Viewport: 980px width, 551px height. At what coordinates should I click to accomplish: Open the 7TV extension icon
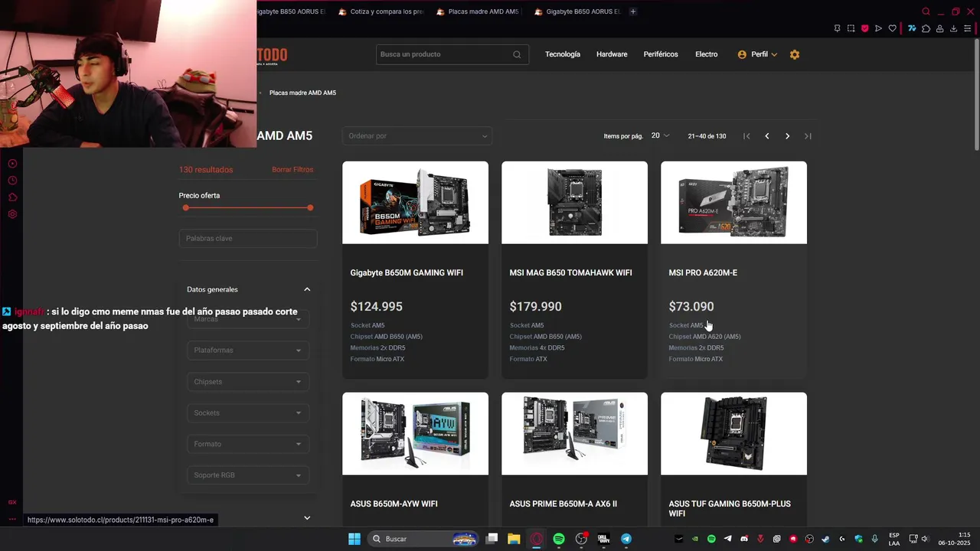912,28
